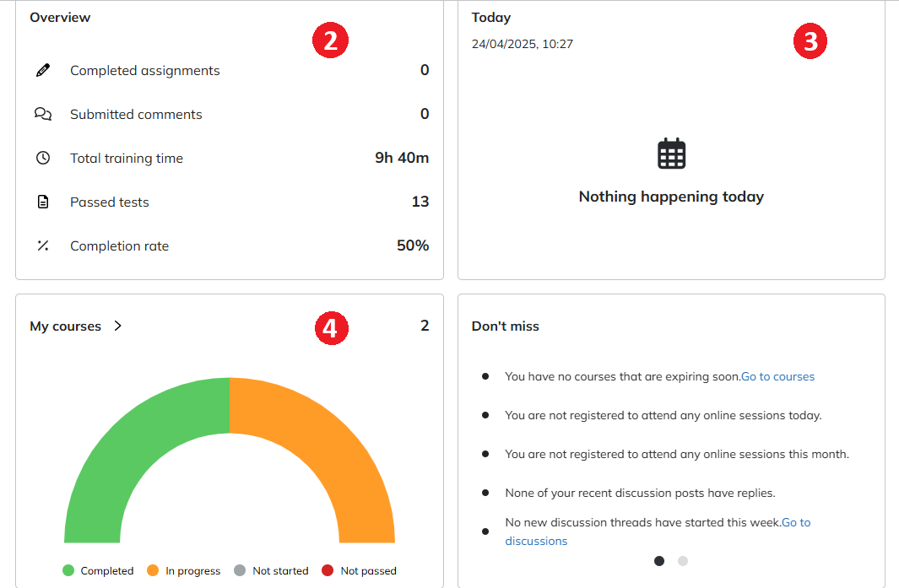Expand My courses using the chevron arrow
The image size is (899, 588).
click(x=118, y=326)
